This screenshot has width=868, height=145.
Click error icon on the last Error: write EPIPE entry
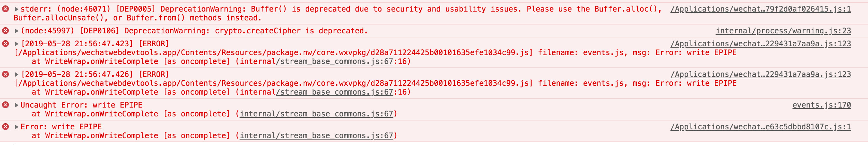tap(5, 127)
